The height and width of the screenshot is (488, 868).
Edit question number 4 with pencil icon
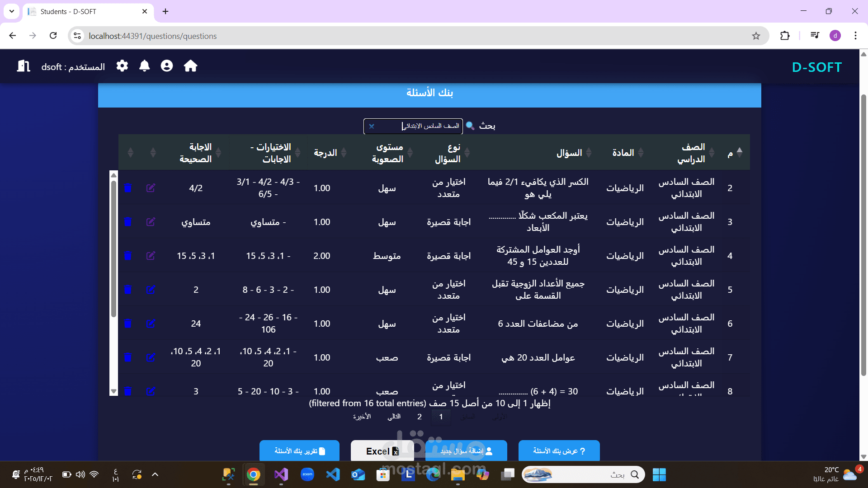click(x=151, y=256)
